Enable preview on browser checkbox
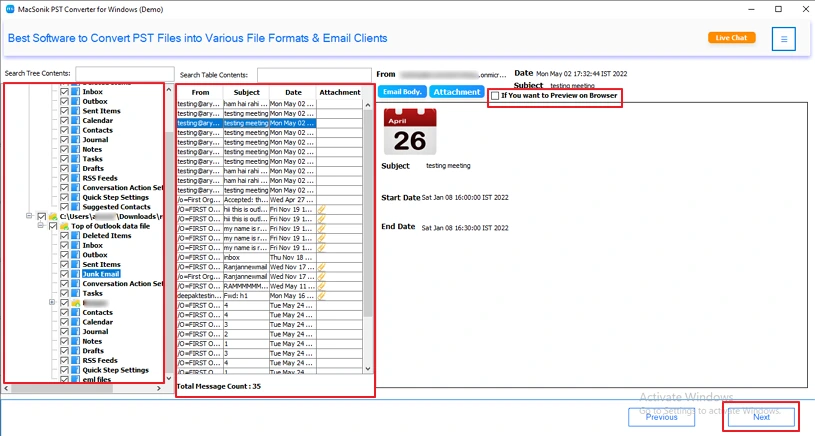 click(x=495, y=96)
